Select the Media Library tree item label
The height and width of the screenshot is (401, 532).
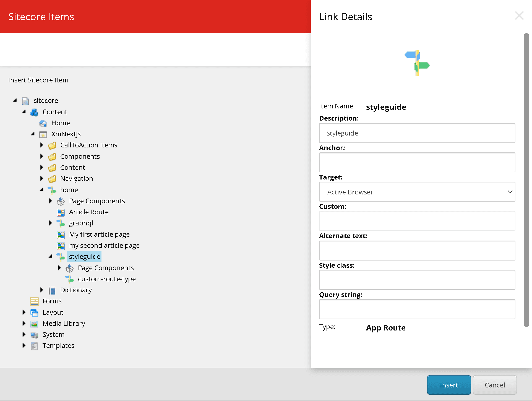click(x=64, y=323)
